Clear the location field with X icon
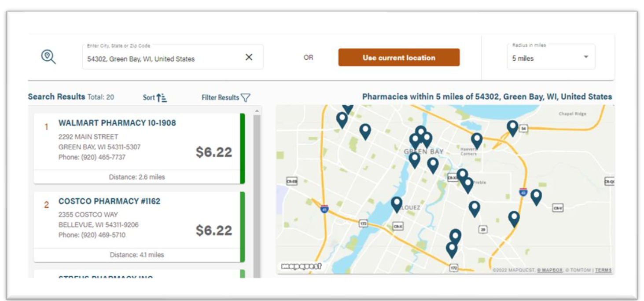This screenshot has width=644, height=301. click(x=249, y=57)
